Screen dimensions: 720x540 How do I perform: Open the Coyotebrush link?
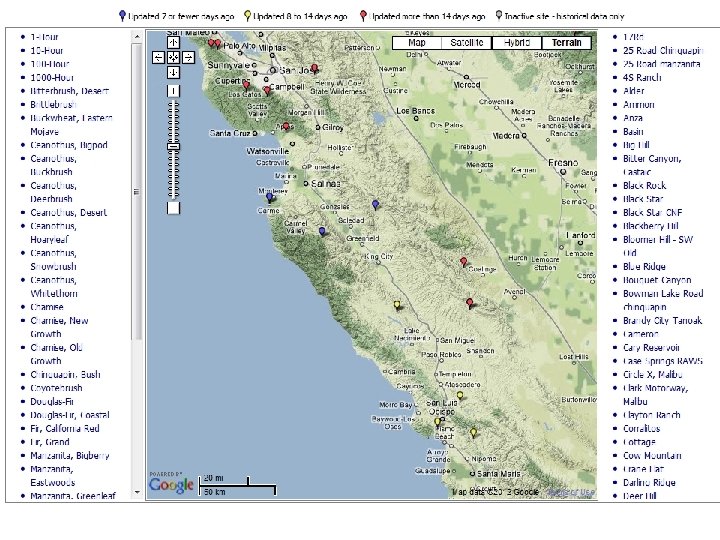click(56, 388)
